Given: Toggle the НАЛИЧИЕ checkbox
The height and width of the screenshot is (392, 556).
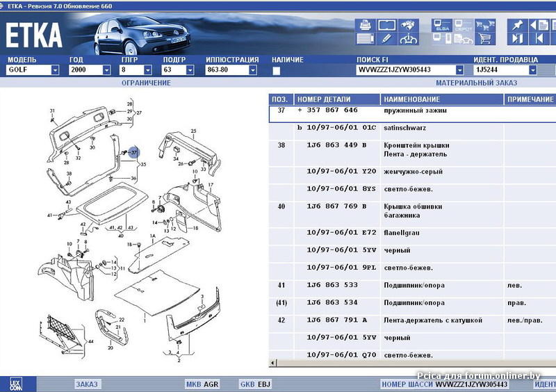Looking at the screenshot, I should pyautogui.click(x=276, y=71).
